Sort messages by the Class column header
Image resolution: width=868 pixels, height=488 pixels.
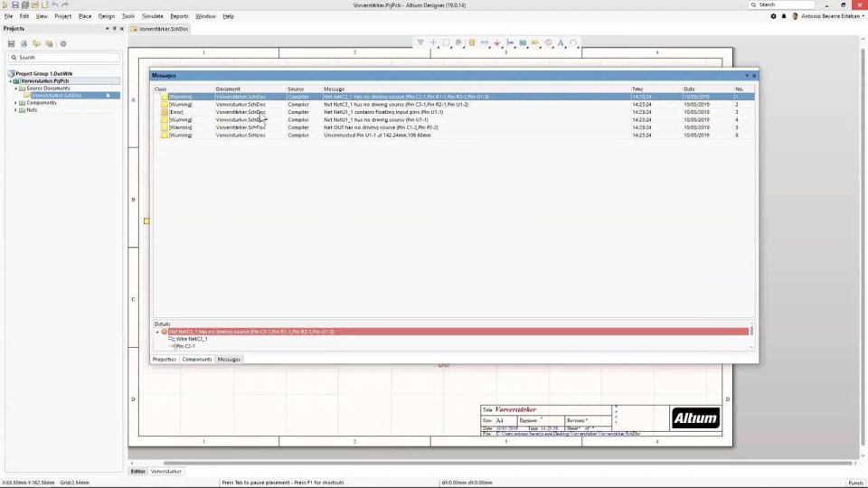[161, 89]
